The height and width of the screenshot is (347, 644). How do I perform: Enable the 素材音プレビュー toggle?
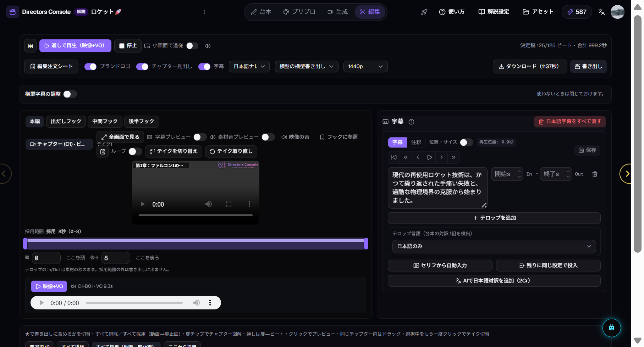tap(268, 137)
